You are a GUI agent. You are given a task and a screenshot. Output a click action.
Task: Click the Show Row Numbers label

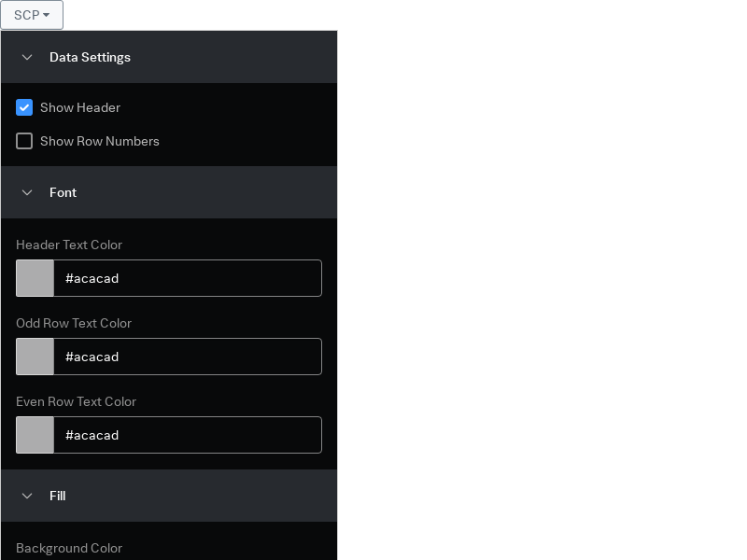(100, 141)
